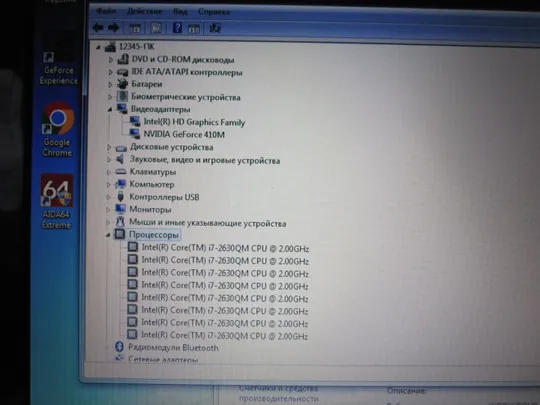This screenshot has width=540, height=405.
Task: Expand the Батареи node
Action: tap(110, 84)
